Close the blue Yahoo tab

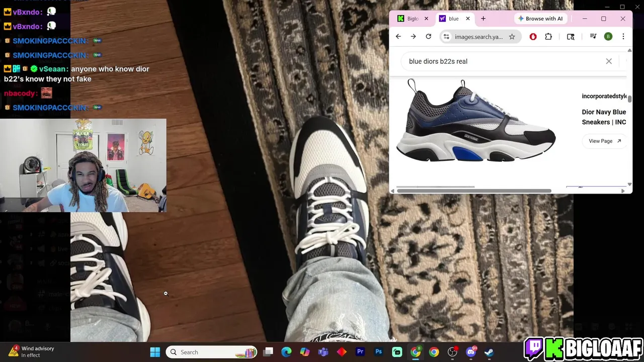(467, 19)
